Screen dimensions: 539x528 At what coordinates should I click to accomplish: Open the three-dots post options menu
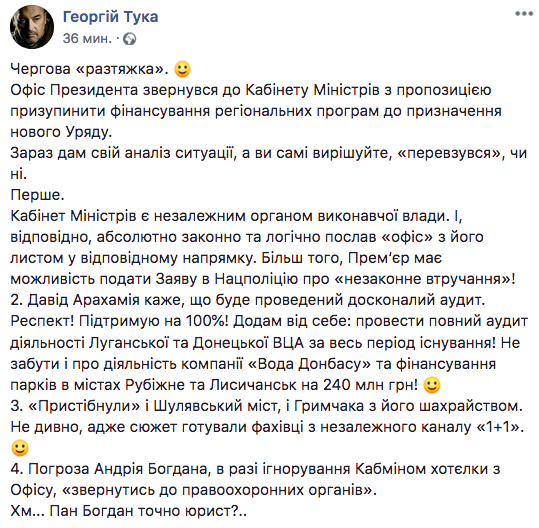524,14
